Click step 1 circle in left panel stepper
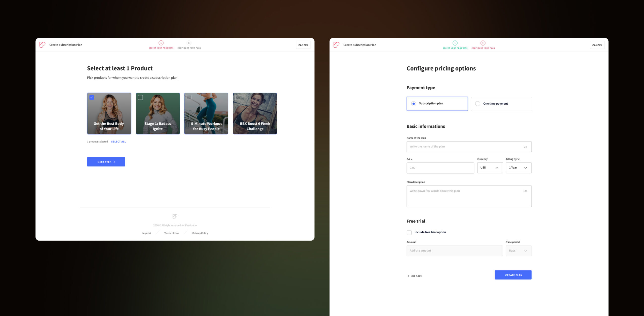Image resolution: width=644 pixels, height=316 pixels. pos(161,43)
